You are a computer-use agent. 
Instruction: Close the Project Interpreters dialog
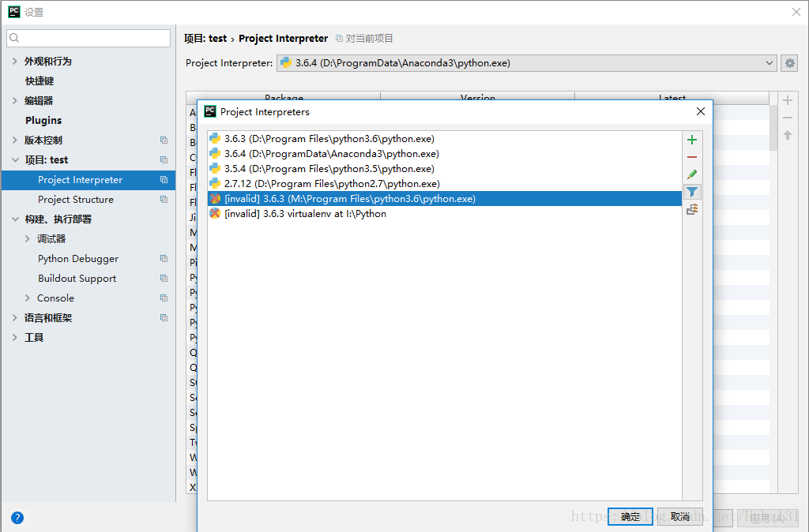[x=700, y=111]
